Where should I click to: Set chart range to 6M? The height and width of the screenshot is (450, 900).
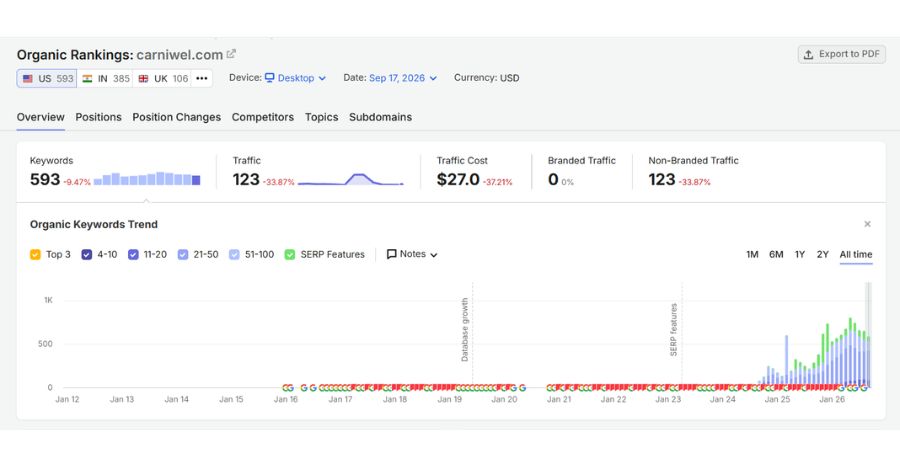[776, 254]
